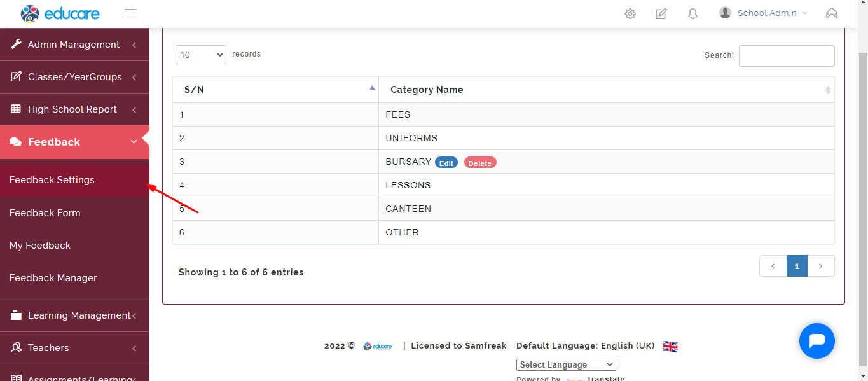Open the home icon in header
This screenshot has height=381, width=868.
pyautogui.click(x=832, y=13)
